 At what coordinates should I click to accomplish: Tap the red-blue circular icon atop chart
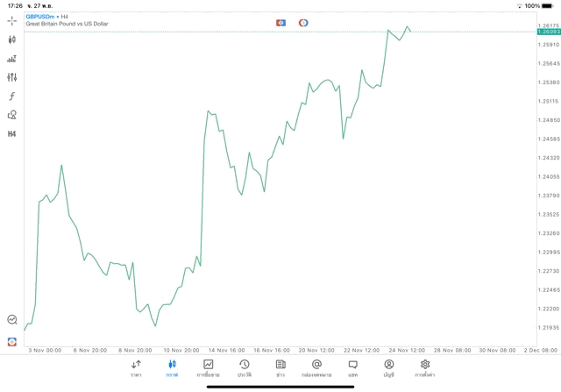pos(303,23)
